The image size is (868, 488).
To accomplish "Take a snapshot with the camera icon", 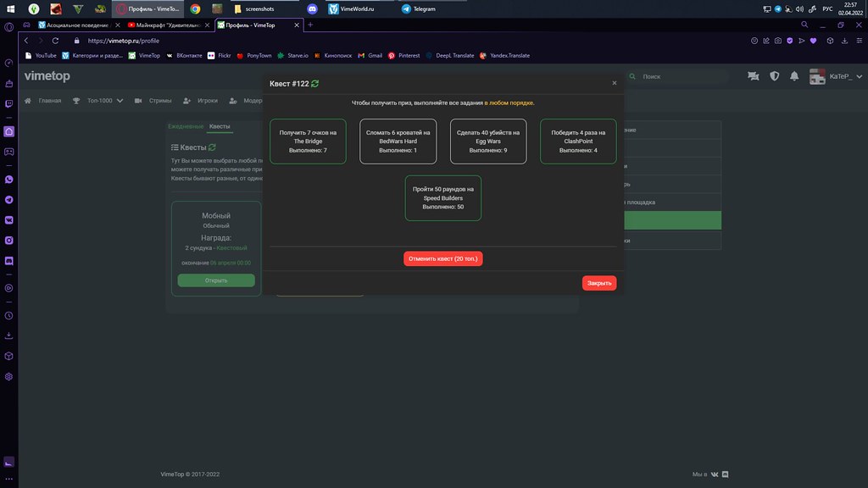I will 777,41.
